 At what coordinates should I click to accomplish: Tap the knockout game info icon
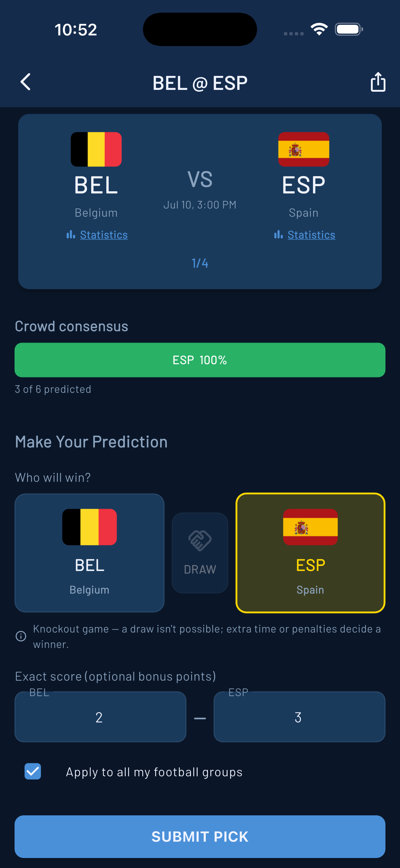(x=21, y=636)
